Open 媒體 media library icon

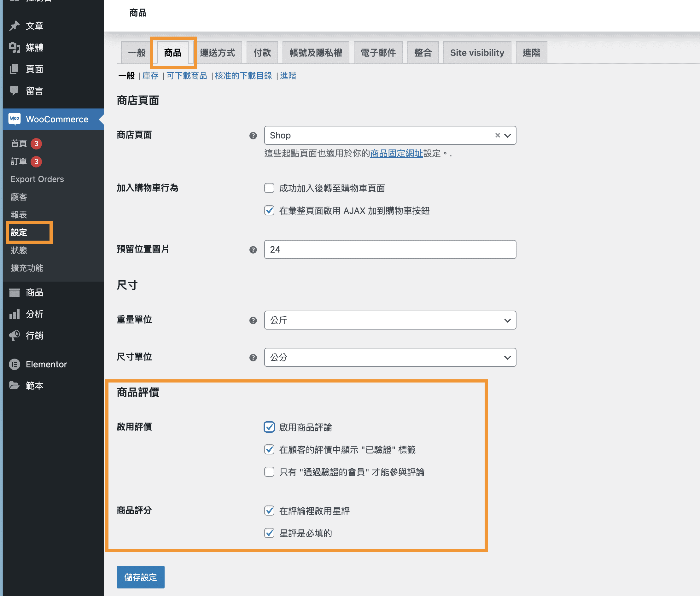[x=15, y=48]
